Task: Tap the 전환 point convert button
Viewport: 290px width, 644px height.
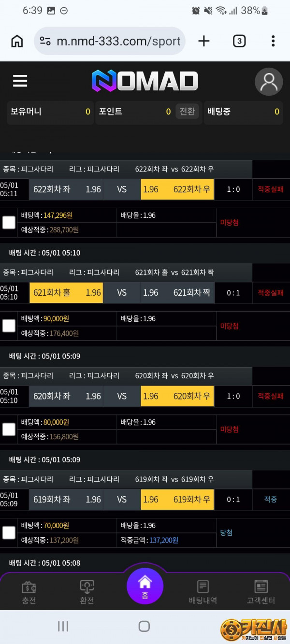Action: click(187, 112)
